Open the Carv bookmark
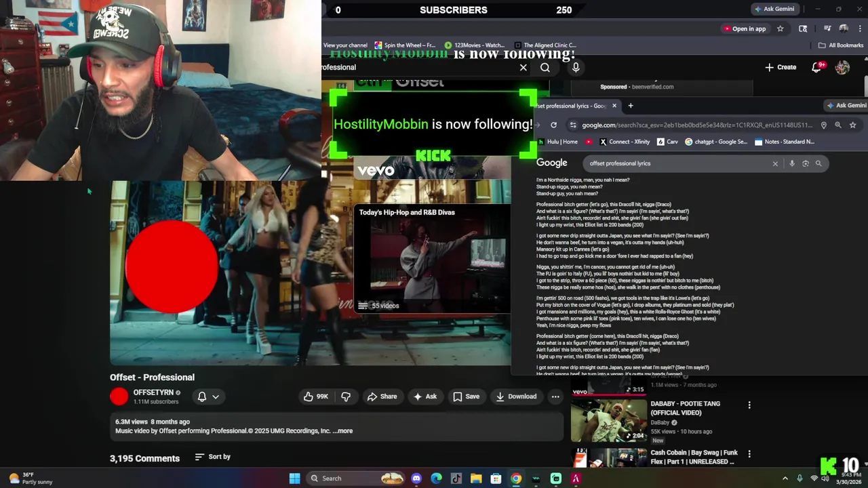This screenshot has width=868, height=488. click(x=667, y=142)
